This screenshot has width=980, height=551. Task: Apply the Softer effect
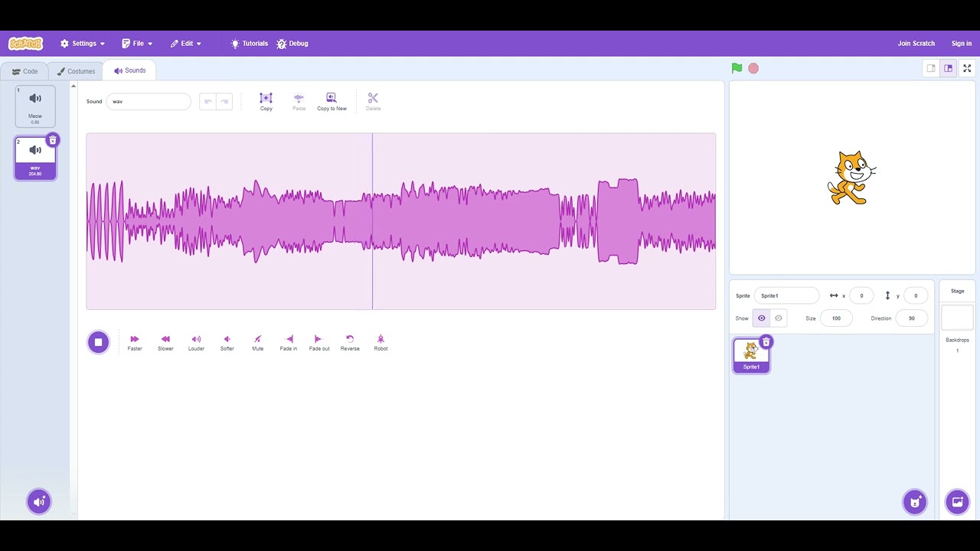click(x=227, y=342)
